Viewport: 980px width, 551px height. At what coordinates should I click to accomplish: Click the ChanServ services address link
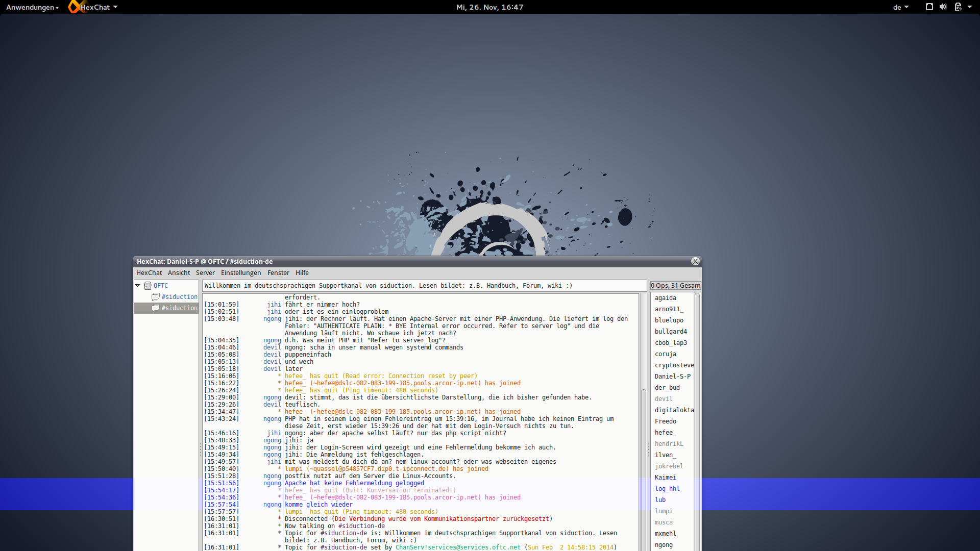click(458, 547)
